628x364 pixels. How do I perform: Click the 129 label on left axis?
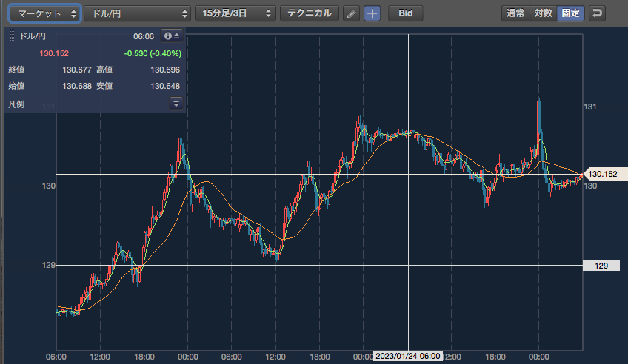pos(48,265)
